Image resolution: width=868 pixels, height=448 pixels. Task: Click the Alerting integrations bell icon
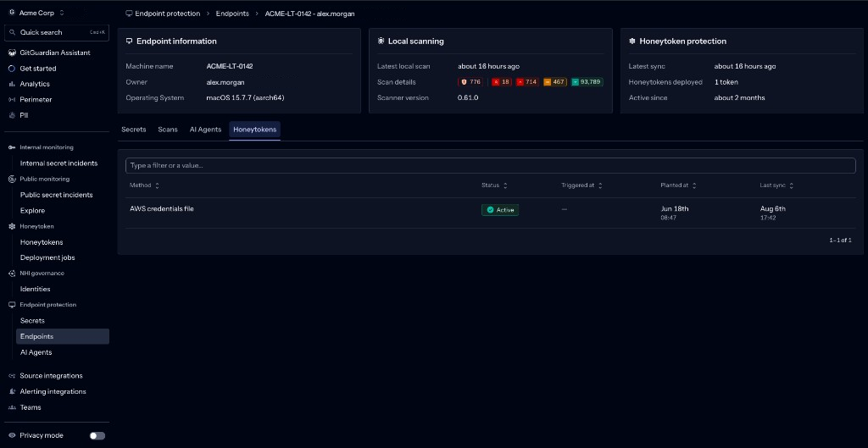click(12, 391)
